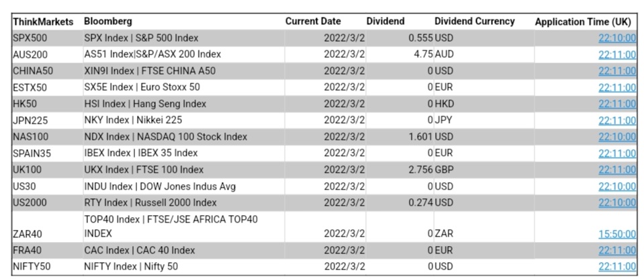Open the JPN225 application time link
Viewport: 644px width, 279px height.
tap(616, 120)
